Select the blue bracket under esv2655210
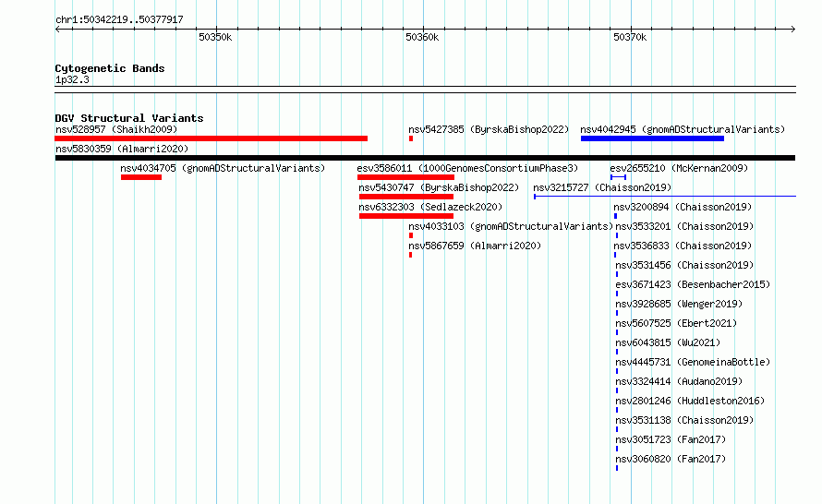 tap(618, 177)
